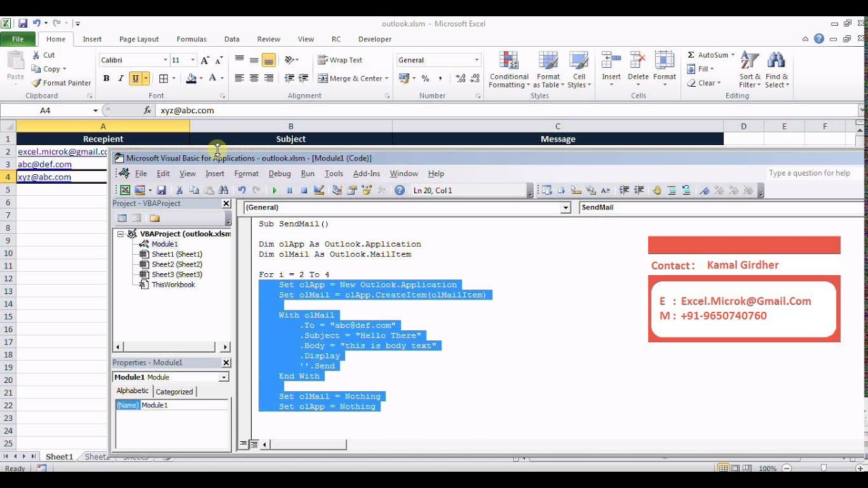Open Properties Window icon in VBA toolbar
This screenshot has height=488, width=868.
tap(352, 190)
